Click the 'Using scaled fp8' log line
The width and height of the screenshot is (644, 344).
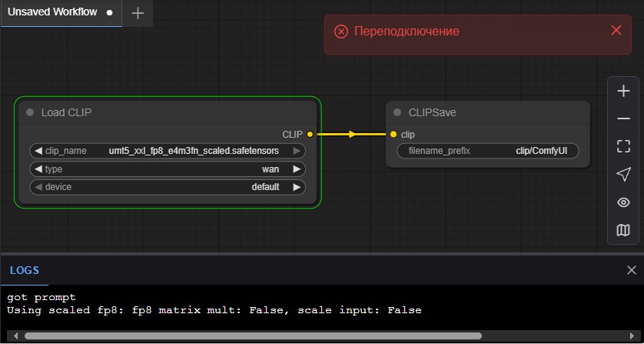214,310
